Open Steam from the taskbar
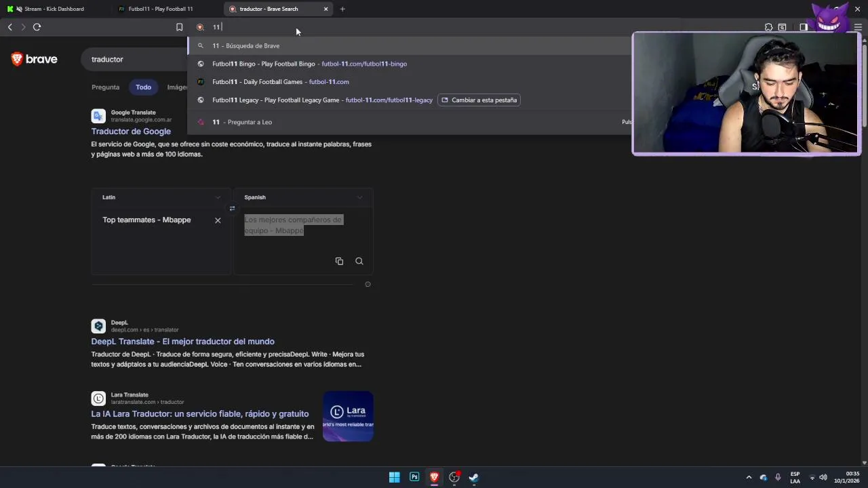 click(474, 477)
